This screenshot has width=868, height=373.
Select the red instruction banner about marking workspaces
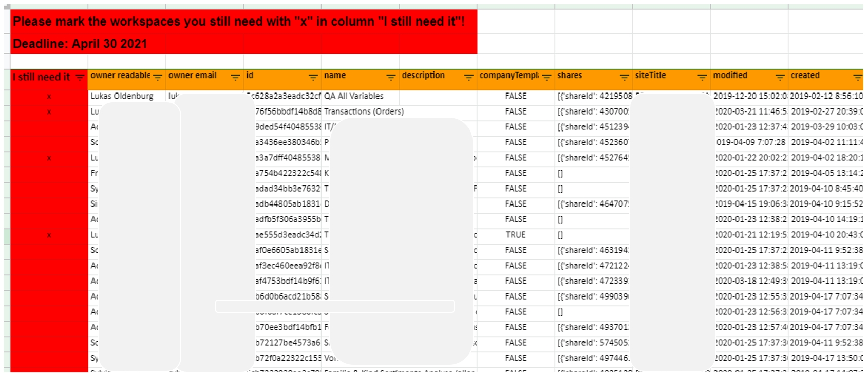tap(244, 32)
